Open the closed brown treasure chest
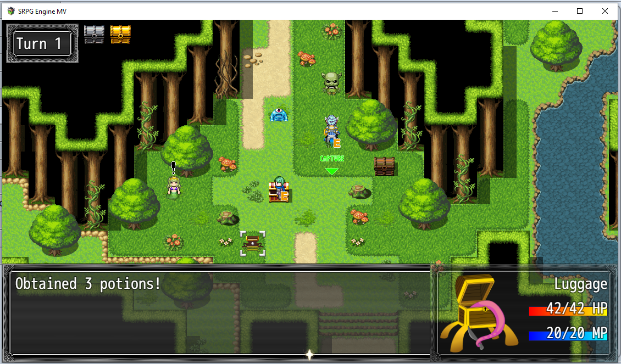 click(x=385, y=166)
